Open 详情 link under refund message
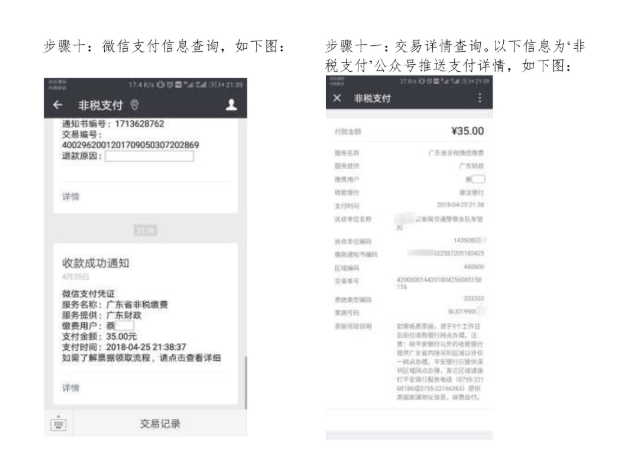This screenshot has width=635, height=465. 70,197
